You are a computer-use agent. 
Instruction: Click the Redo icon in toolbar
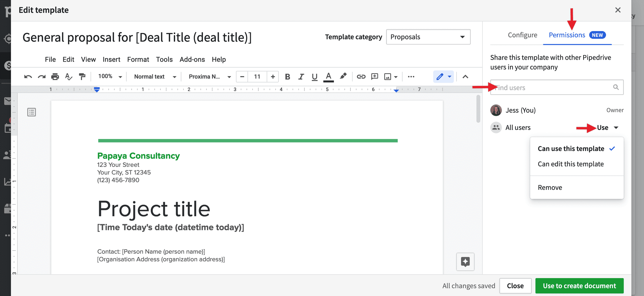pos(42,76)
